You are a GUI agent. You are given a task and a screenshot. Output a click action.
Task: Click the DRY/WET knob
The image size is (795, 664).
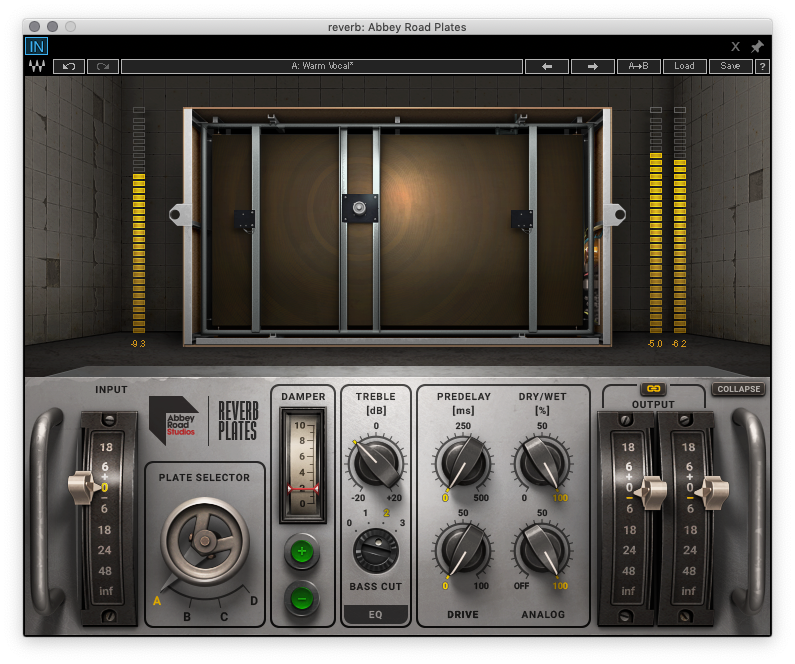click(x=542, y=463)
